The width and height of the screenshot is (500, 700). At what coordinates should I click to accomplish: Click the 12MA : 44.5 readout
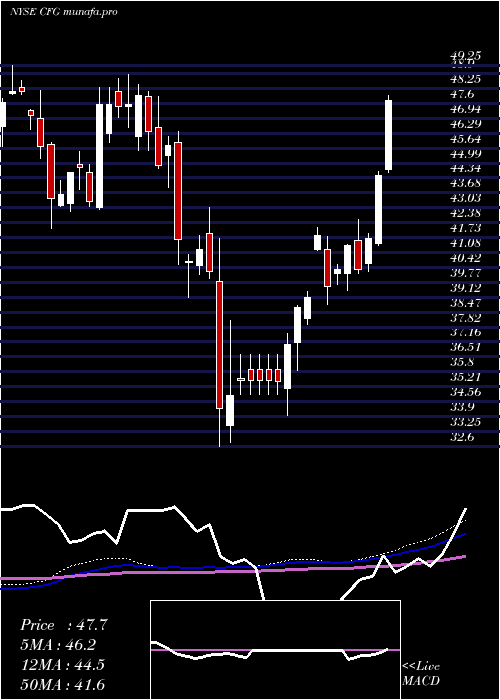62,665
